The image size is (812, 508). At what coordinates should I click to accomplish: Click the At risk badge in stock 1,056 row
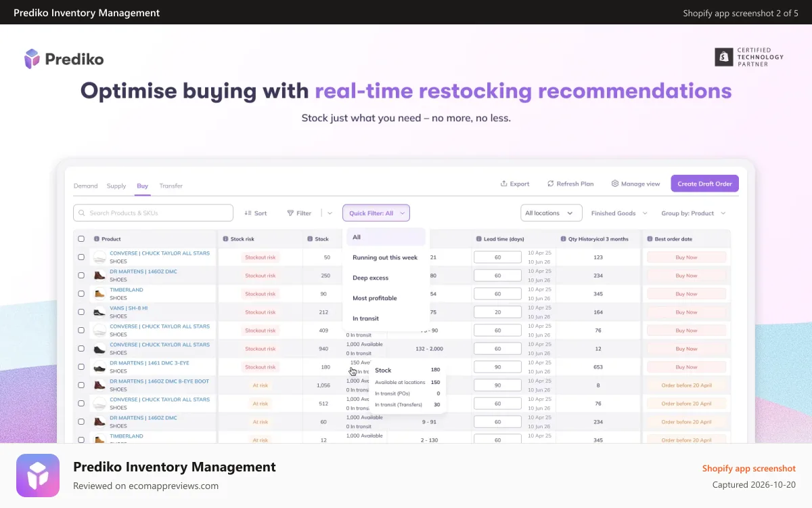point(261,385)
